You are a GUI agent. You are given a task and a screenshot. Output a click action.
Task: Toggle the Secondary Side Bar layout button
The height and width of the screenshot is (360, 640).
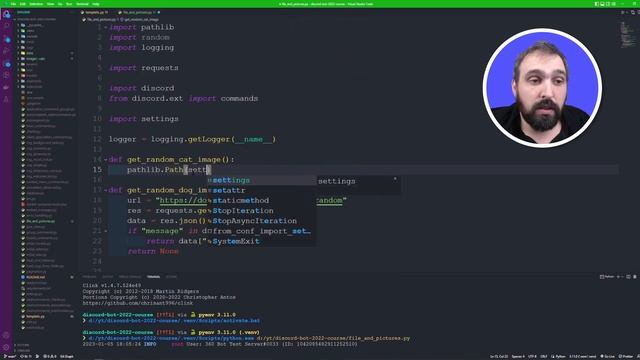(608, 4)
